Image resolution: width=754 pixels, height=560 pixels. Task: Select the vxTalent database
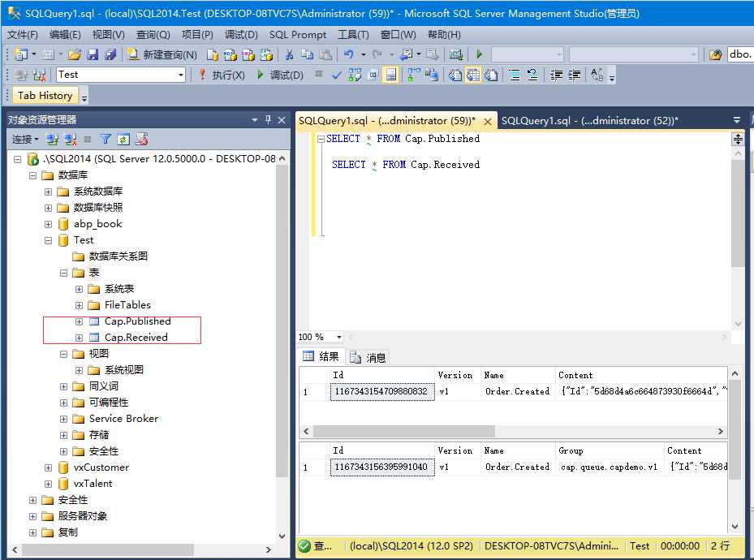click(93, 484)
